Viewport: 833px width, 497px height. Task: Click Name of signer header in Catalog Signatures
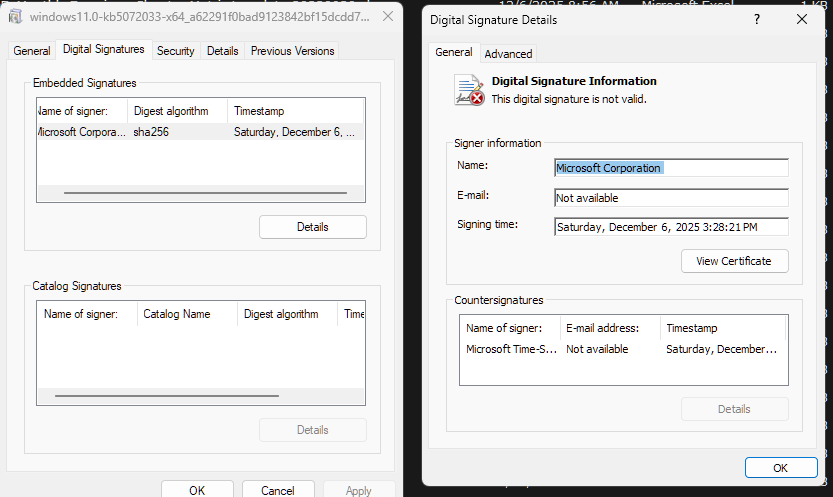click(x=87, y=314)
